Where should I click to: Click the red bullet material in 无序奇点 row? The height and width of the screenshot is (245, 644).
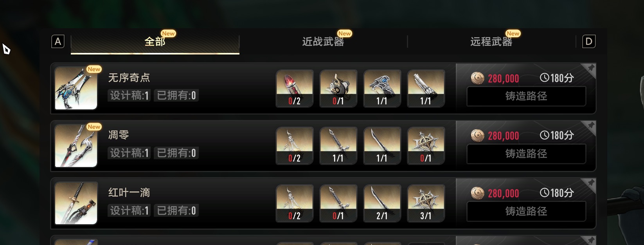(295, 89)
